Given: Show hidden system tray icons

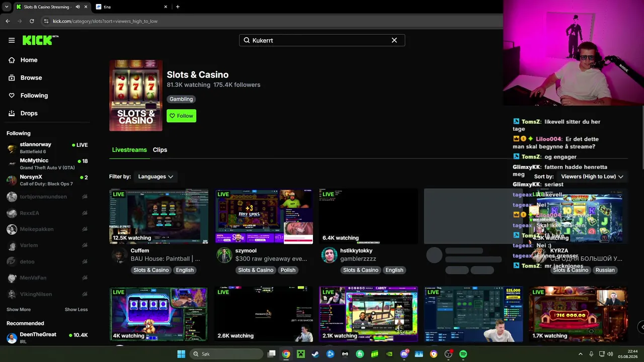Looking at the screenshot, I should (580, 354).
